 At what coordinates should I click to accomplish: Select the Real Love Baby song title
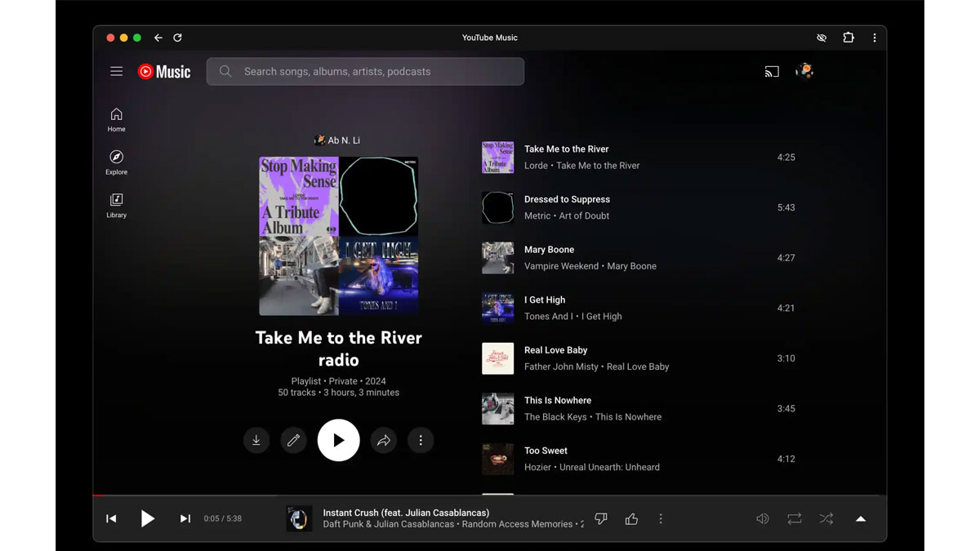[556, 350]
